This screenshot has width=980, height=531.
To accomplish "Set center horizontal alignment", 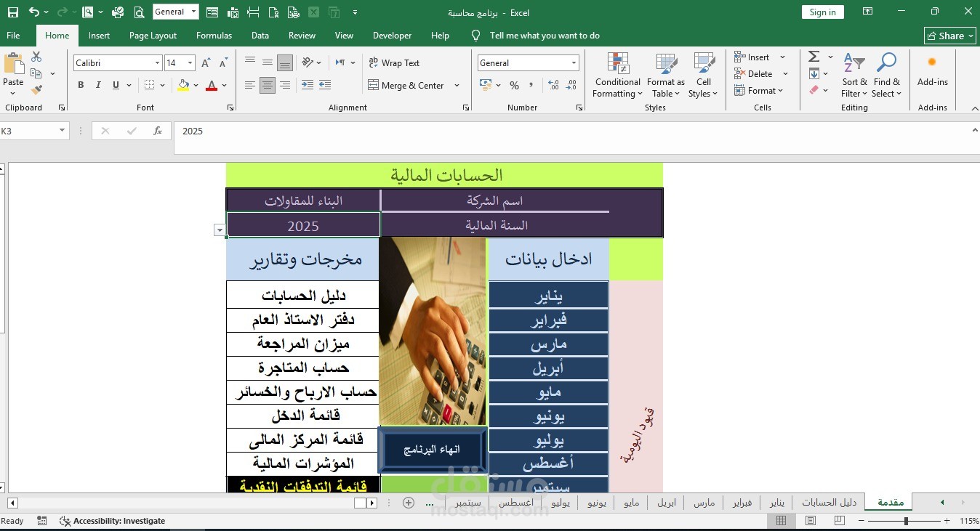I will point(268,85).
